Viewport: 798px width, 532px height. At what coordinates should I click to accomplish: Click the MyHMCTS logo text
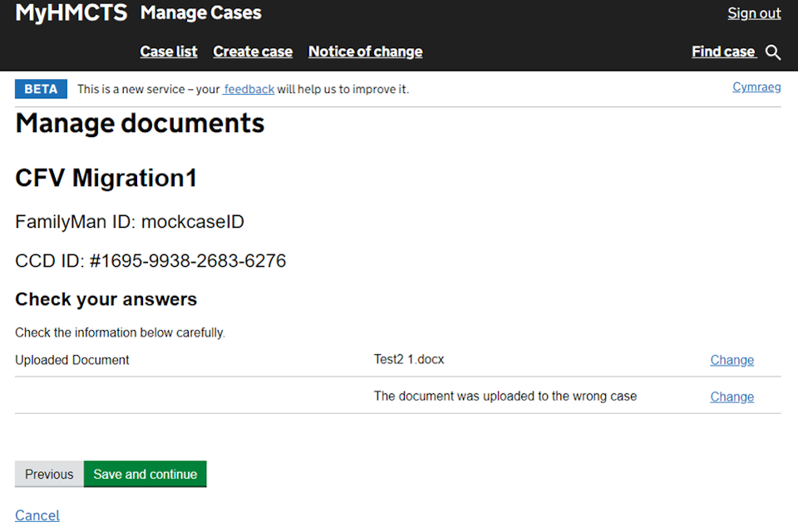[71, 13]
